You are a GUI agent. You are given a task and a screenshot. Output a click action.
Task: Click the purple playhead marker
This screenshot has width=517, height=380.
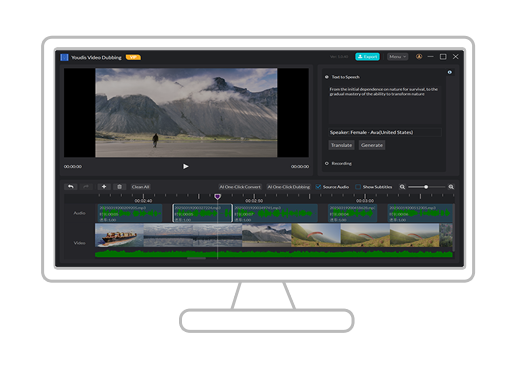click(217, 197)
